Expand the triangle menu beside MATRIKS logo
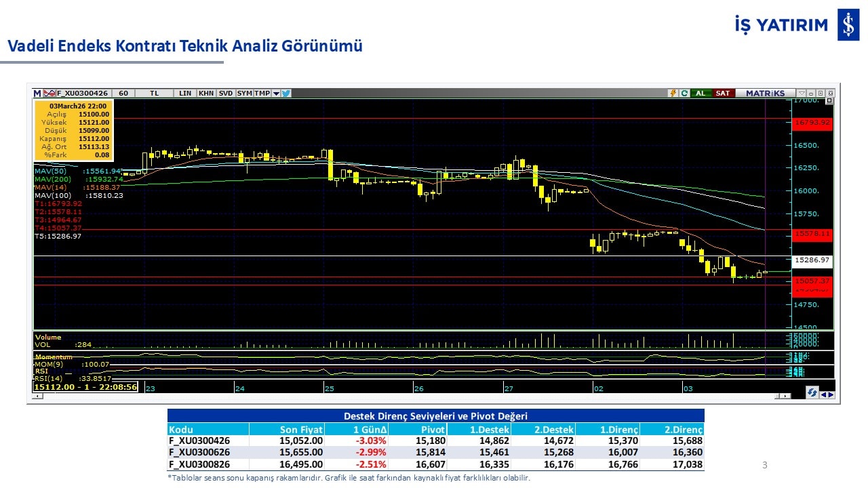This screenshot has height=488, width=868. 802,94
